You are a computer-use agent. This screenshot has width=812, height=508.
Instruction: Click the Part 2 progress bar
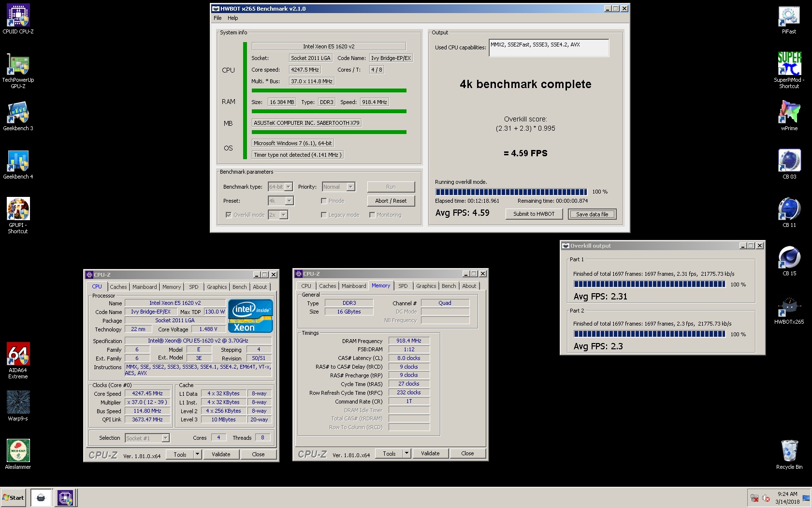tap(649, 334)
